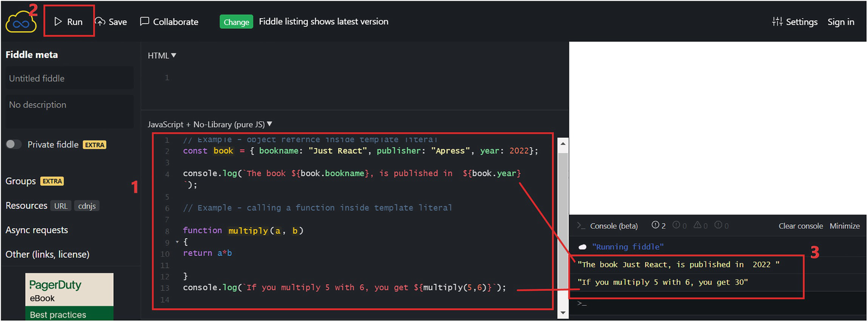Click the Sign in link
Screen dimensions: 868x322
840,22
